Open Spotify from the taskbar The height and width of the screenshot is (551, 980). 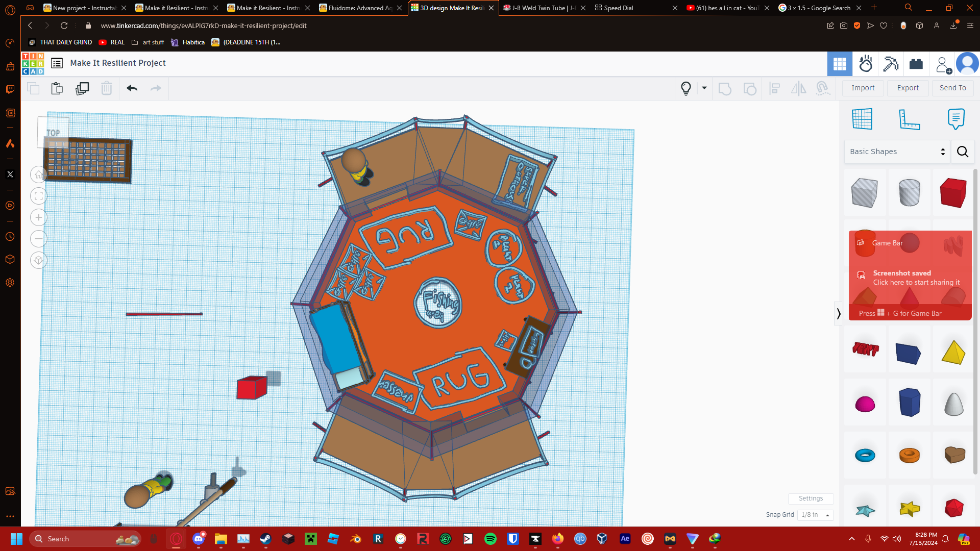click(x=491, y=539)
